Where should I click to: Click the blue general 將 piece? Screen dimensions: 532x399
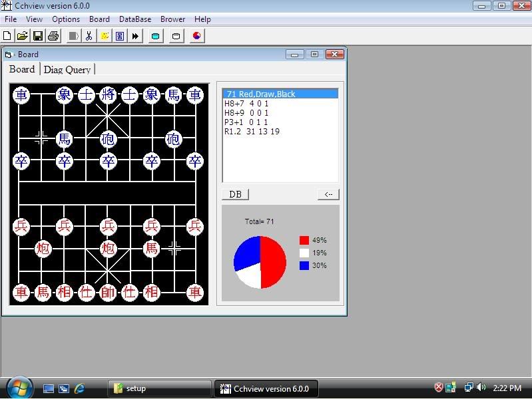(108, 94)
